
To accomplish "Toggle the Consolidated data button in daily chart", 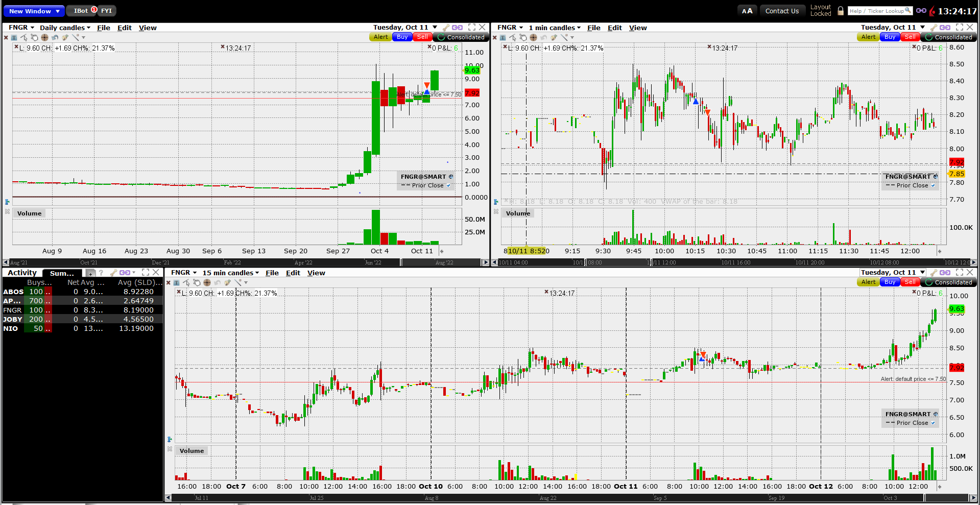I will [461, 37].
